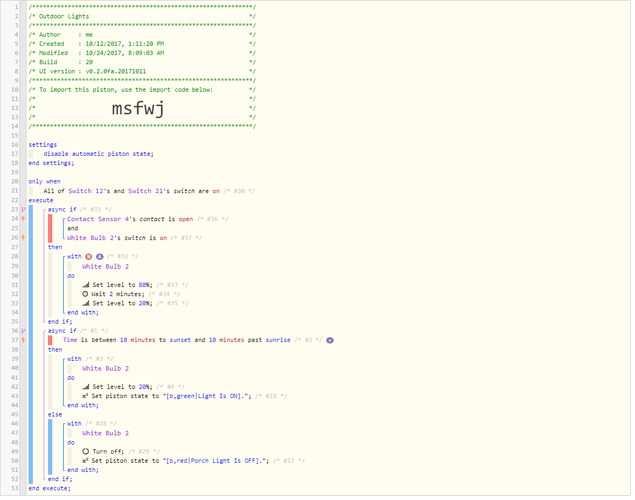Screen dimensions: 635x500
Task: Click the 'open' value in contact condition
Action: (186, 219)
